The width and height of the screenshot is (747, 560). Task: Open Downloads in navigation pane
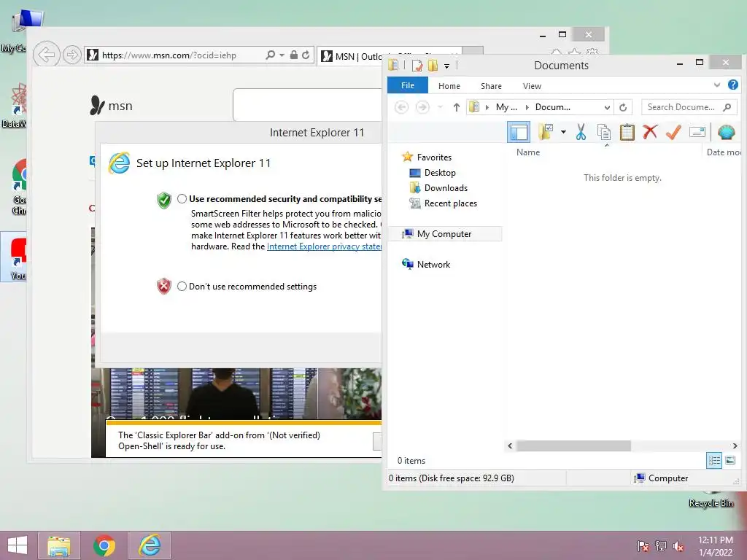point(446,187)
